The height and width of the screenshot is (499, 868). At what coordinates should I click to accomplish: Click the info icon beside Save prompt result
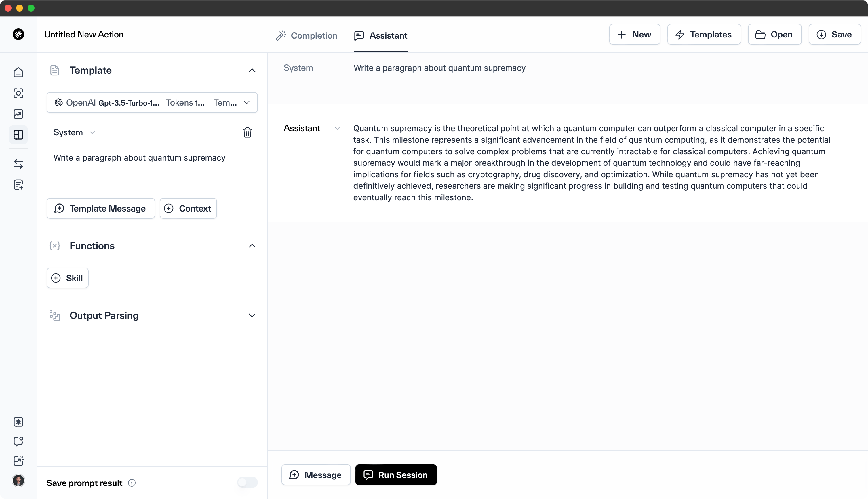coord(132,483)
